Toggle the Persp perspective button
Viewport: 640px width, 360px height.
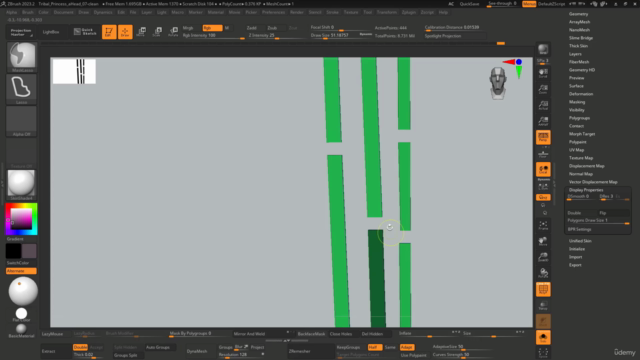click(543, 137)
